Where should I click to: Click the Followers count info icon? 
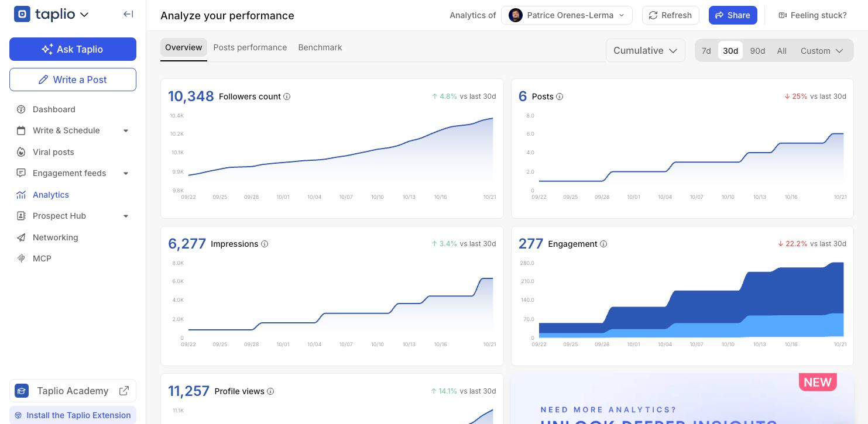tap(287, 96)
